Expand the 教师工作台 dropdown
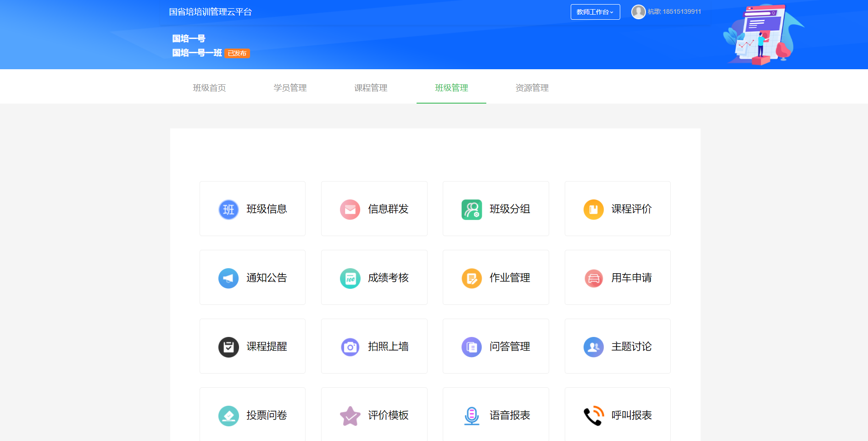 595,12
